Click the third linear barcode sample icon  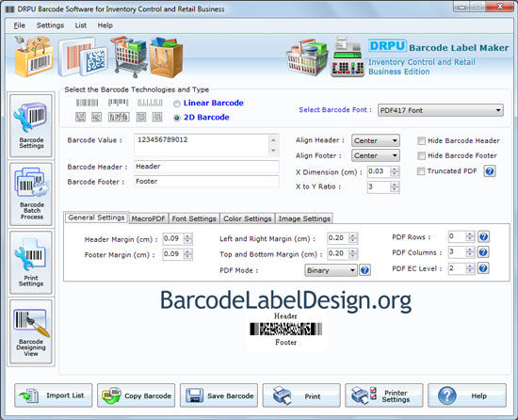tap(150, 103)
